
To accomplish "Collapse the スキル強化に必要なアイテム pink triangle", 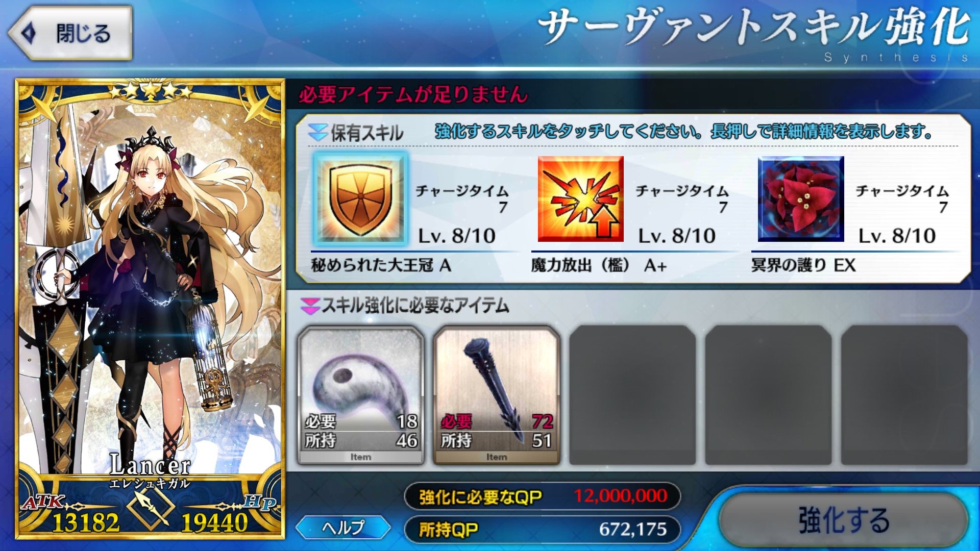I will pos(310,306).
